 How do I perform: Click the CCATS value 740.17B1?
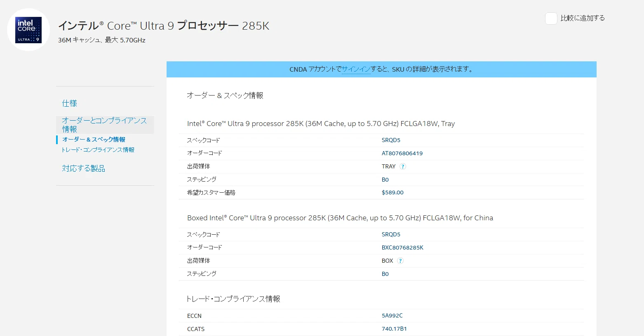394,329
